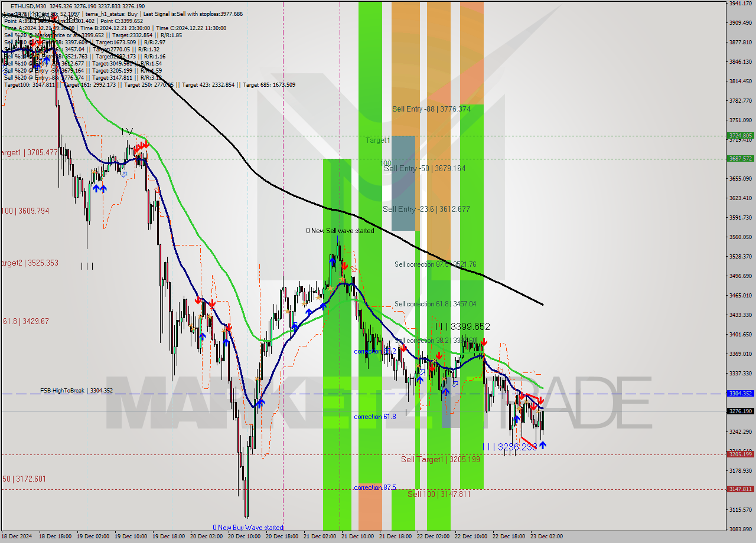Click the blue 3304.352 price tag
The image size is (756, 543).
click(741, 393)
